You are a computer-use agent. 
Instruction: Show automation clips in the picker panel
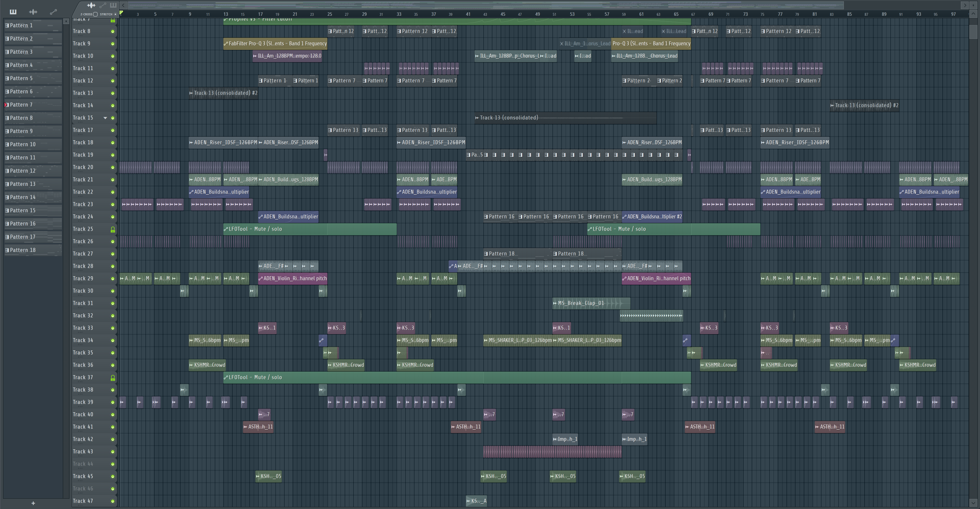click(x=53, y=12)
